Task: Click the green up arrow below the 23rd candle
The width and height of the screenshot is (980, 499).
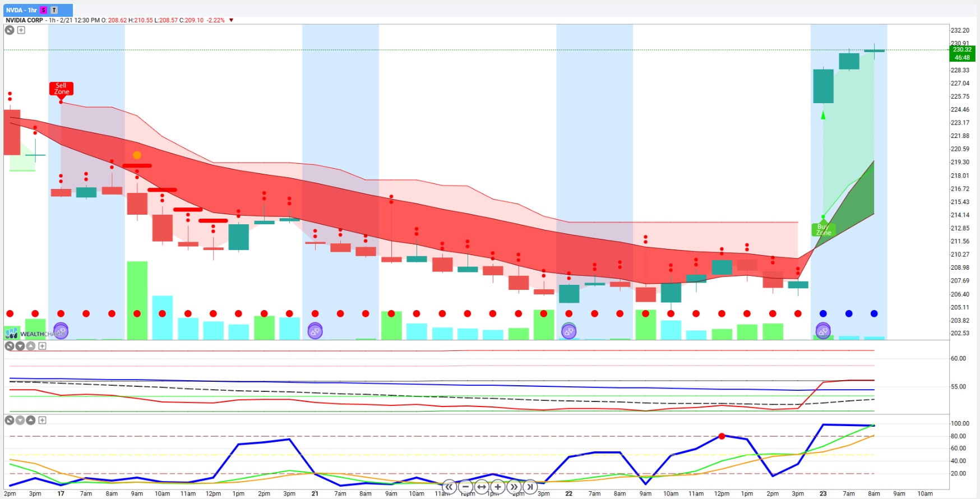Action: (x=823, y=115)
